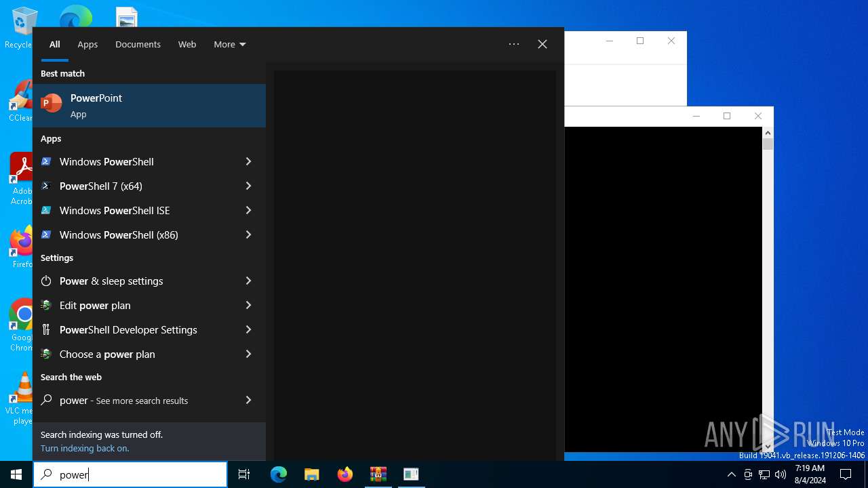
Task: Launch Firefox from taskbar
Action: [x=345, y=474]
